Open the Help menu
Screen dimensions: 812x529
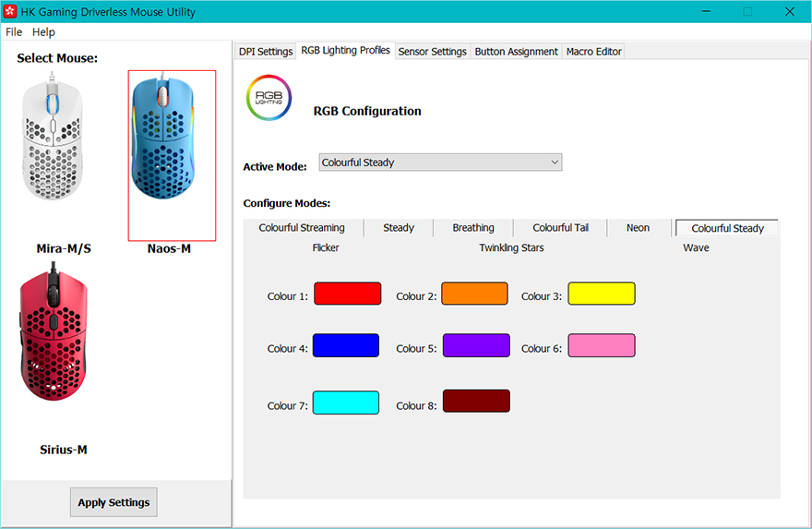[43, 32]
